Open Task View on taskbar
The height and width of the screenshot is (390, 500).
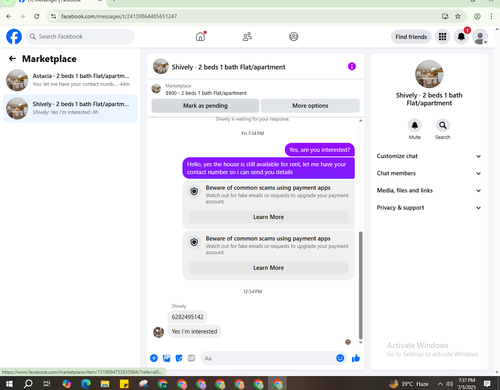(x=47, y=384)
